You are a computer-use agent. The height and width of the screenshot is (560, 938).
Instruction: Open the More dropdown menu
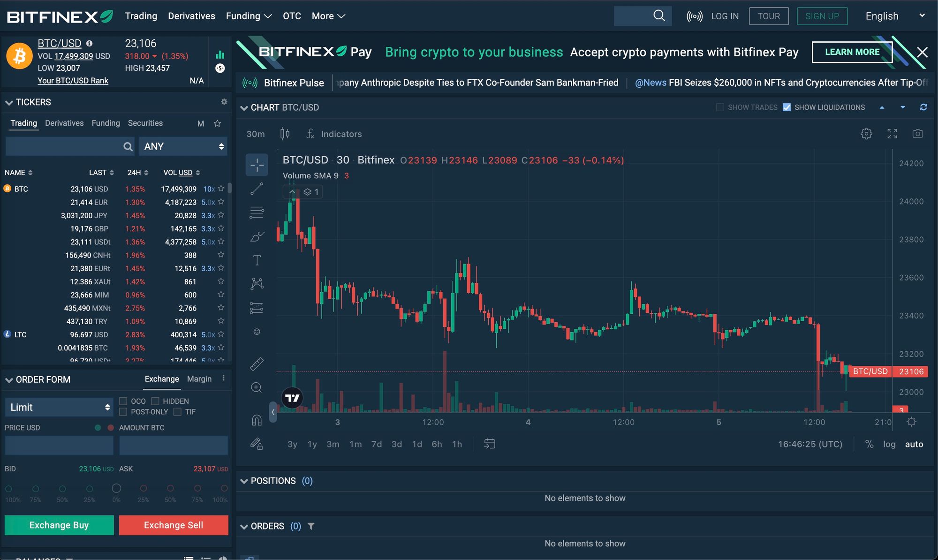[328, 16]
